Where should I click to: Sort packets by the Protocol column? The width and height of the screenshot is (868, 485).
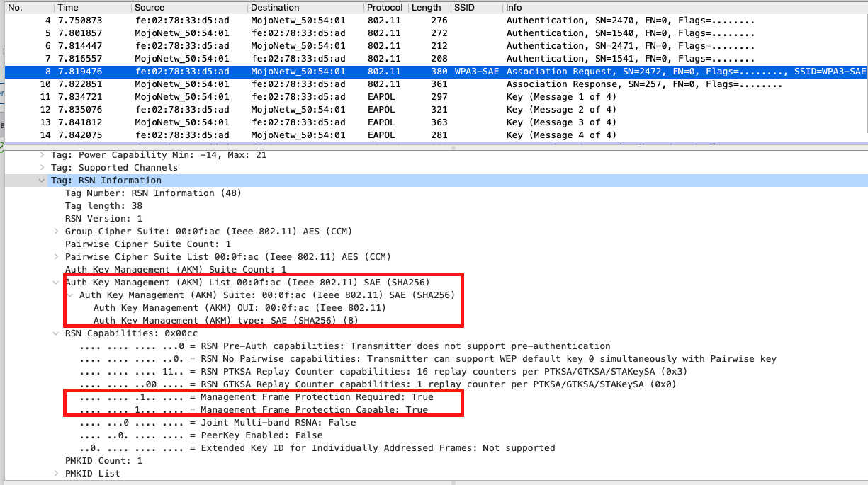[x=383, y=7]
